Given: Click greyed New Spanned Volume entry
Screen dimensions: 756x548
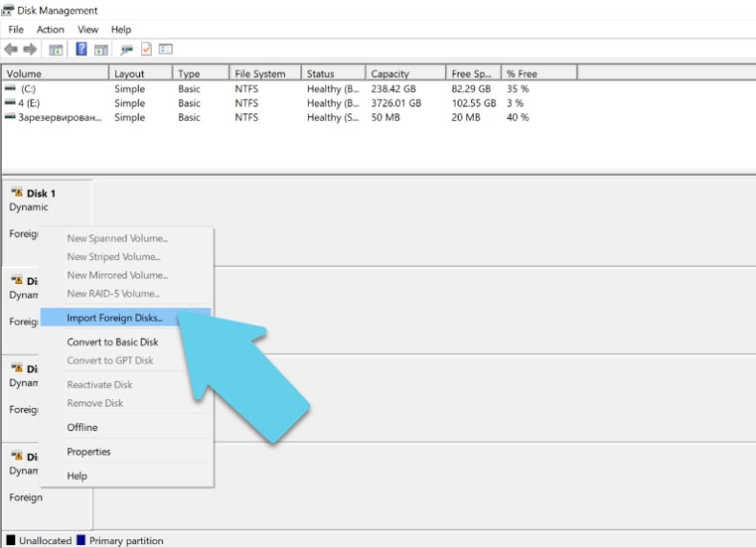Looking at the screenshot, I should click(126, 238).
